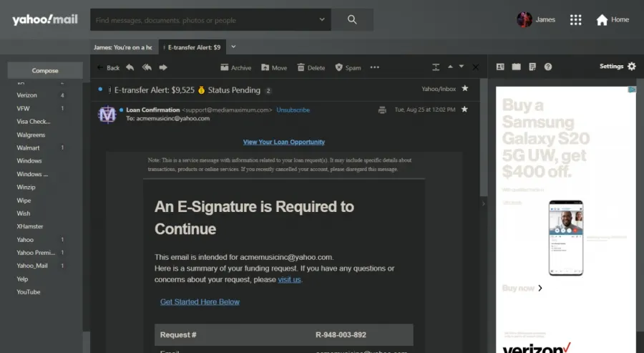The image size is (644, 353).
Task: Click the Yahoo Mail logo
Action: [x=45, y=20]
